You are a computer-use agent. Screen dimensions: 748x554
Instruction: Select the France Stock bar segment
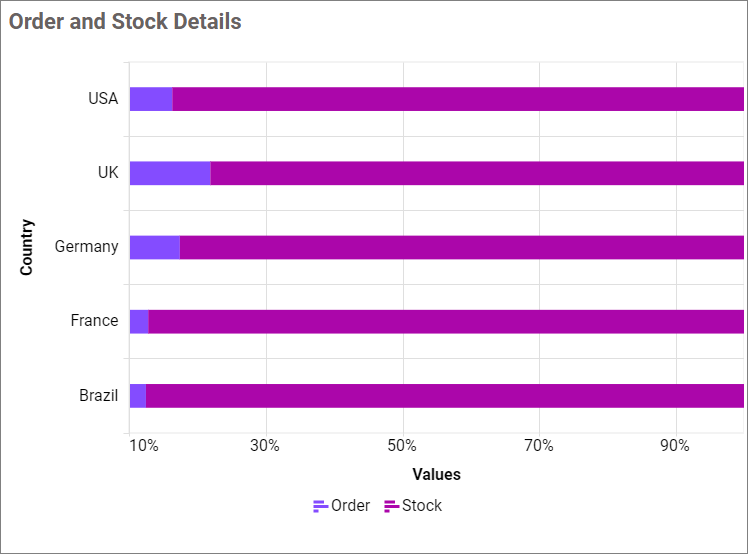(446, 321)
